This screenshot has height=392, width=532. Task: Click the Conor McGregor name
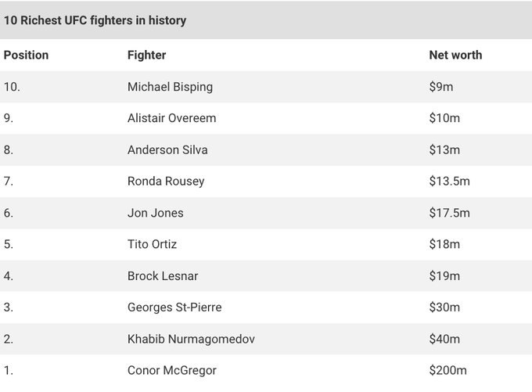click(171, 370)
